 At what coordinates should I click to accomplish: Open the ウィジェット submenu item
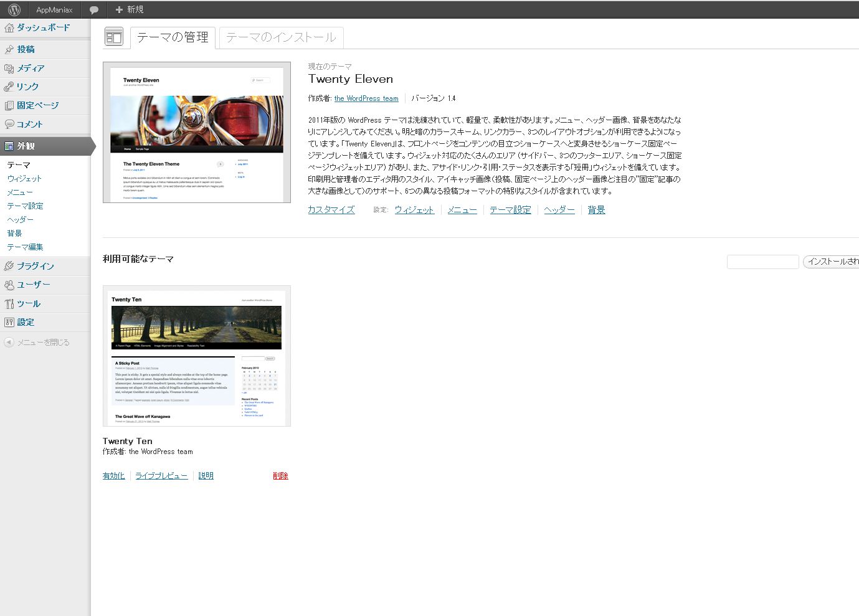(x=24, y=179)
